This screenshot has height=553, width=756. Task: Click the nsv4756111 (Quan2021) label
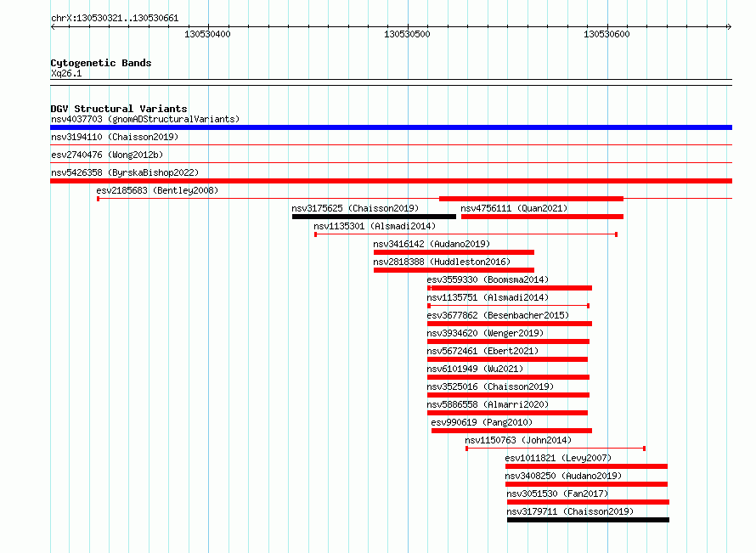(514, 208)
